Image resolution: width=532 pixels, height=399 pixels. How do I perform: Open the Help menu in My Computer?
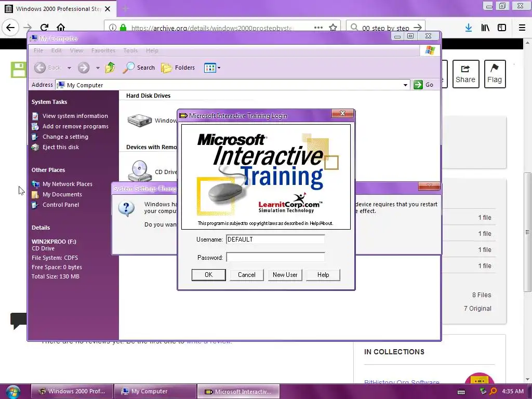coord(152,50)
